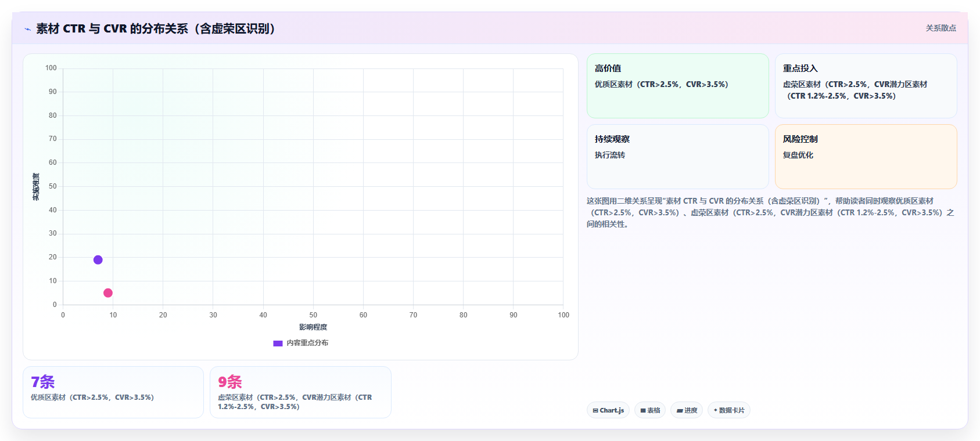
Task: Click the 执行流转 text
Action: coord(610,155)
